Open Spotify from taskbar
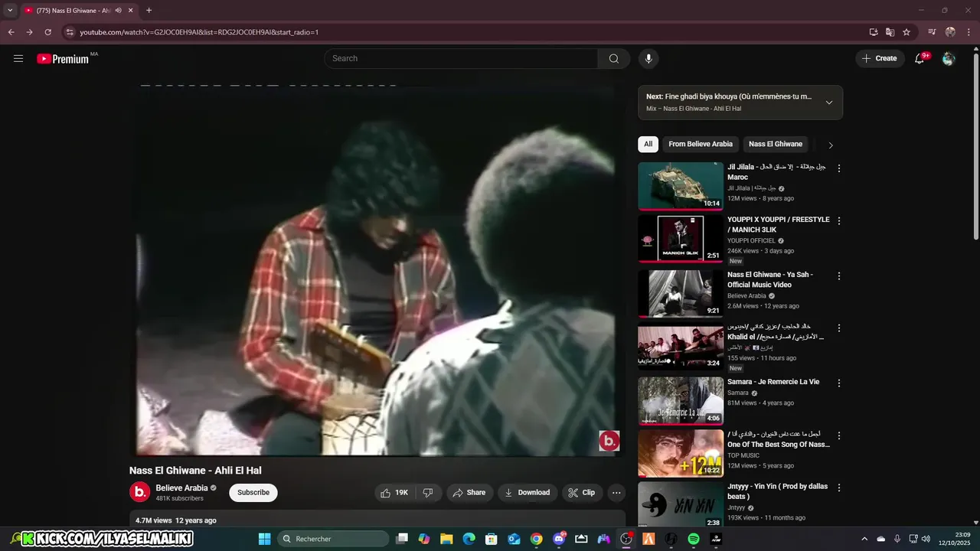This screenshot has height=551, width=980. 694,539
